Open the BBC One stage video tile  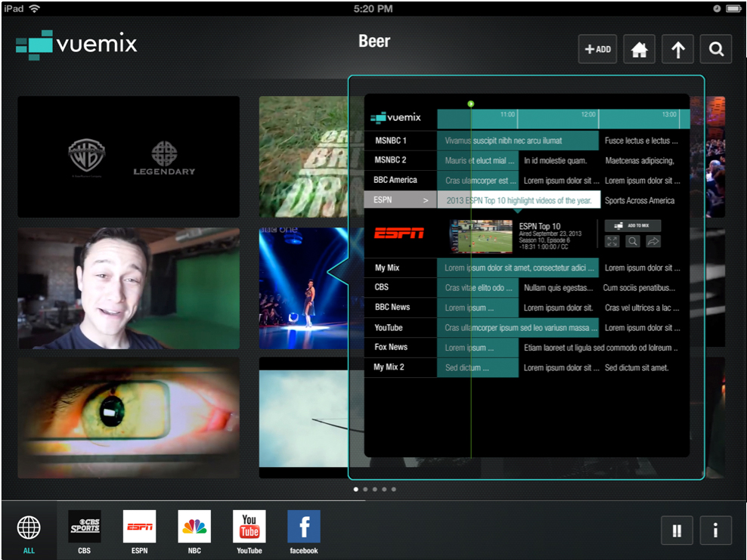coord(304,289)
